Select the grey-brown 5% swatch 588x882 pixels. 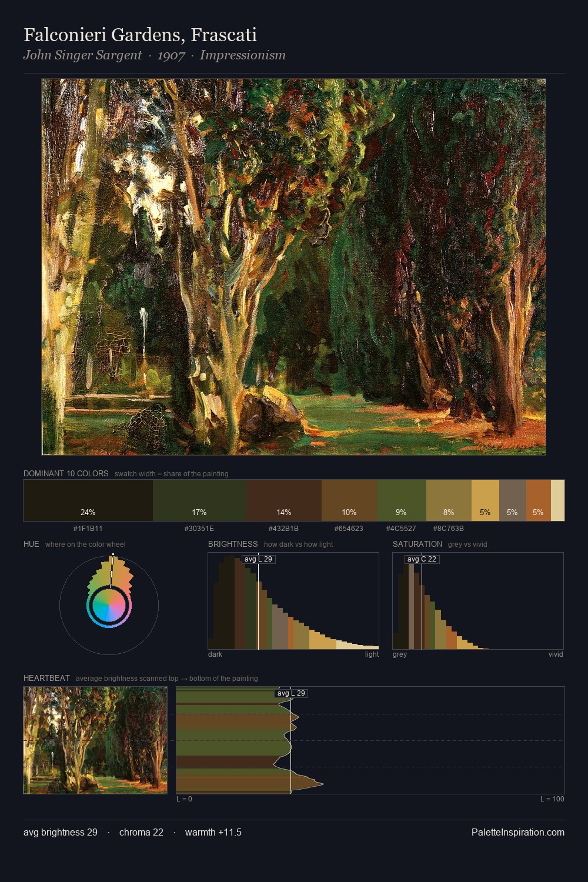[x=513, y=500]
